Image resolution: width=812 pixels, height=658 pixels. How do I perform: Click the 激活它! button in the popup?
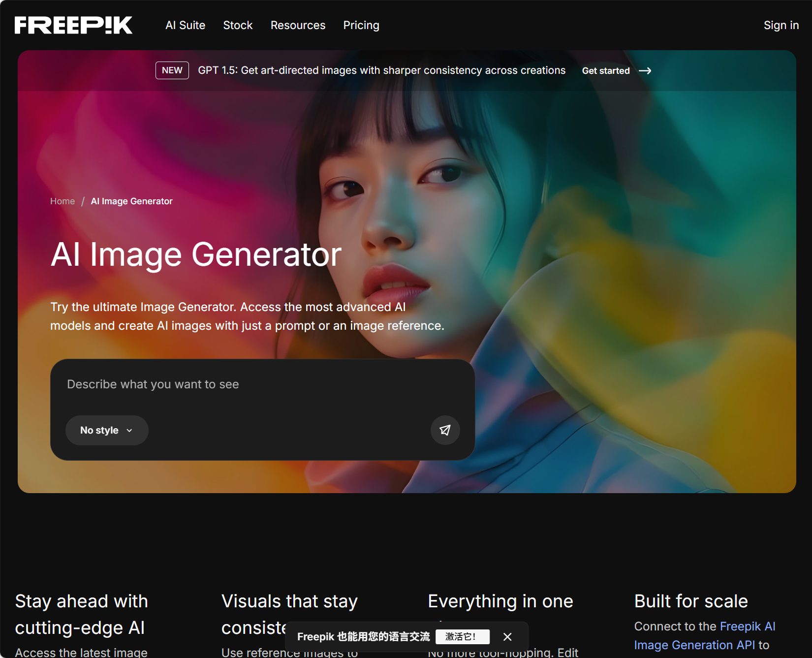click(x=462, y=637)
